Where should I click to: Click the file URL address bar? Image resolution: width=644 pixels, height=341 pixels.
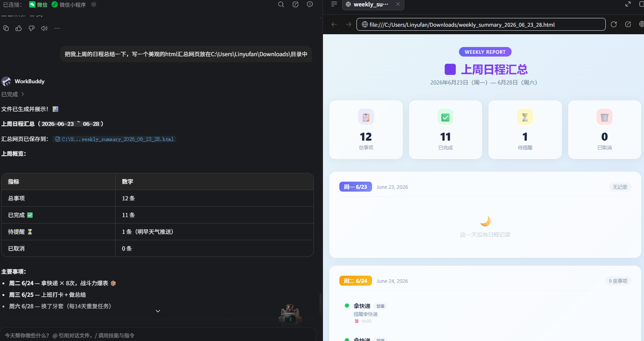coord(481,25)
